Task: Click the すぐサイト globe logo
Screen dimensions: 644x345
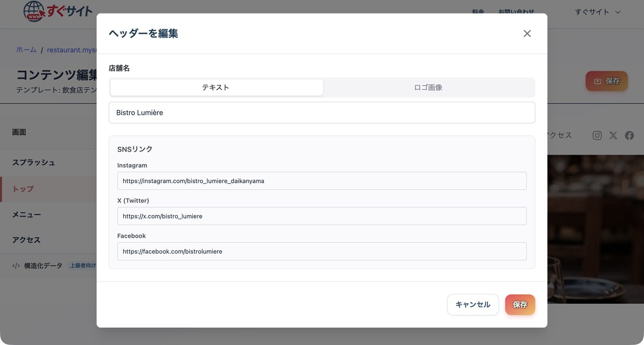Action: pos(34,11)
